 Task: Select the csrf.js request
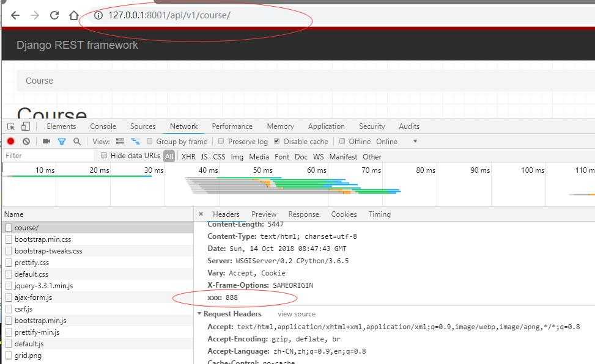coord(98,309)
